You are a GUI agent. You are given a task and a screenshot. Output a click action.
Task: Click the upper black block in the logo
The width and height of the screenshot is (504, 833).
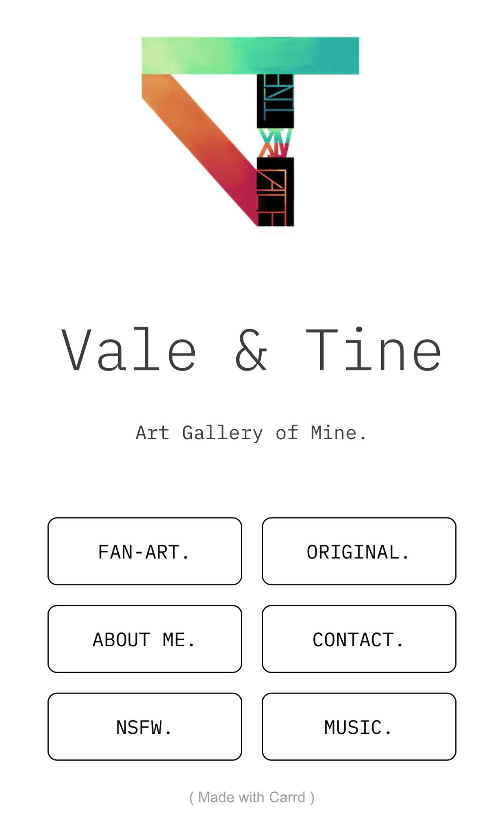click(275, 100)
